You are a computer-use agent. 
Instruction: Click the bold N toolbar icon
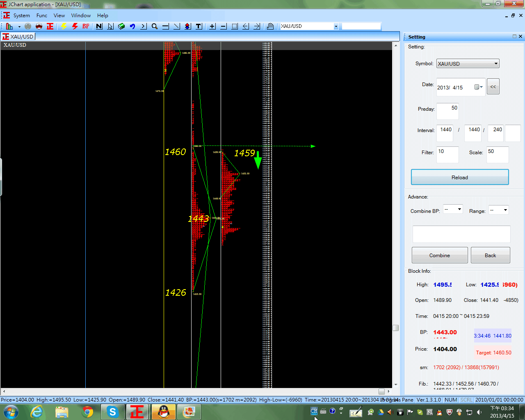[x=99, y=26]
